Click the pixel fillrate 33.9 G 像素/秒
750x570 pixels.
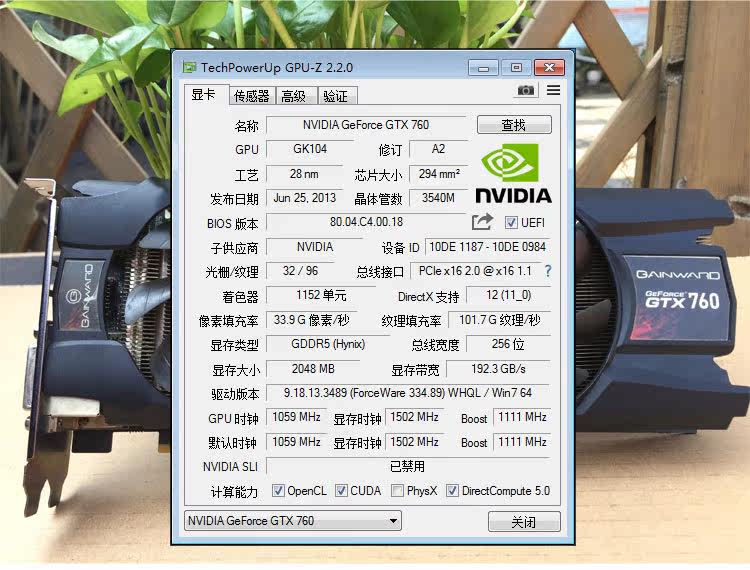pos(311,320)
